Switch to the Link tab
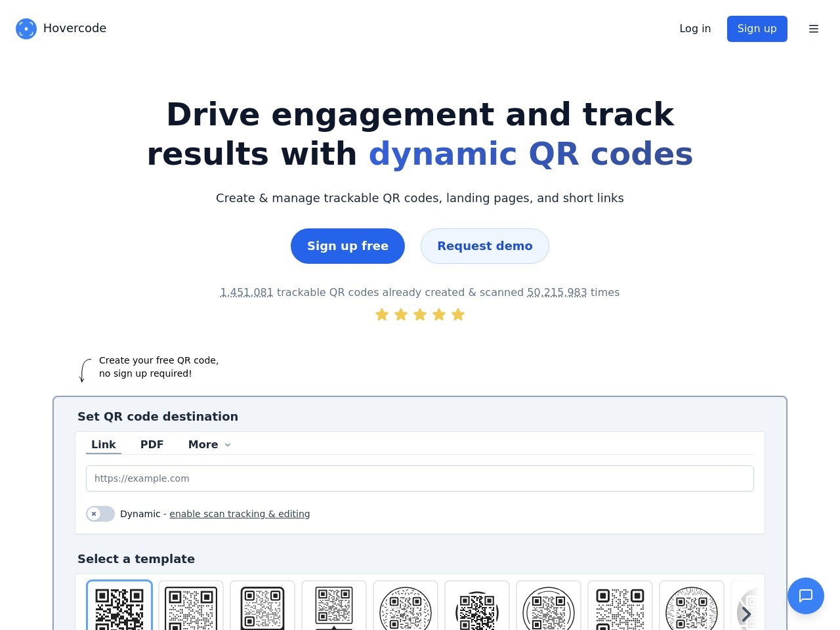840x630 pixels. tap(104, 444)
